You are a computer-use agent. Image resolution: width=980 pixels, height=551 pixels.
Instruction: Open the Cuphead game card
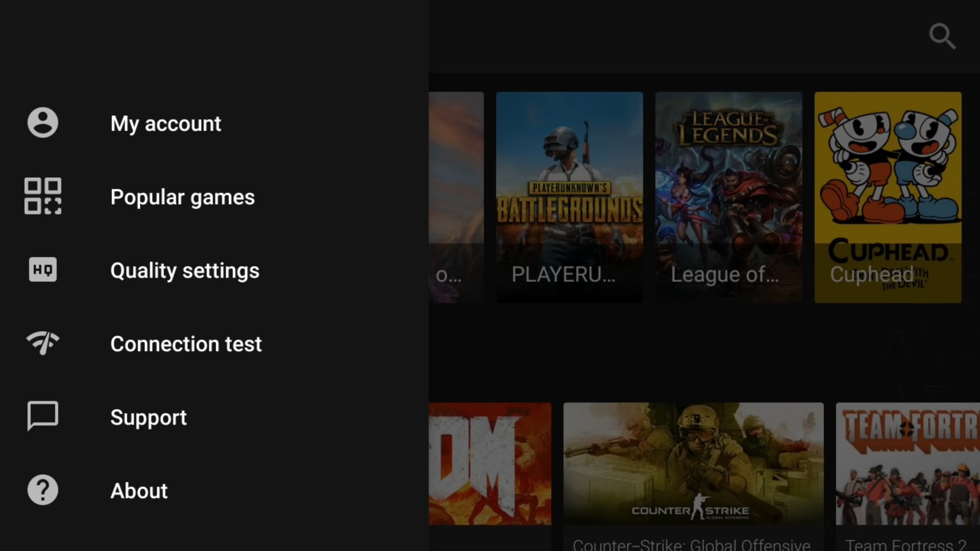point(888,197)
